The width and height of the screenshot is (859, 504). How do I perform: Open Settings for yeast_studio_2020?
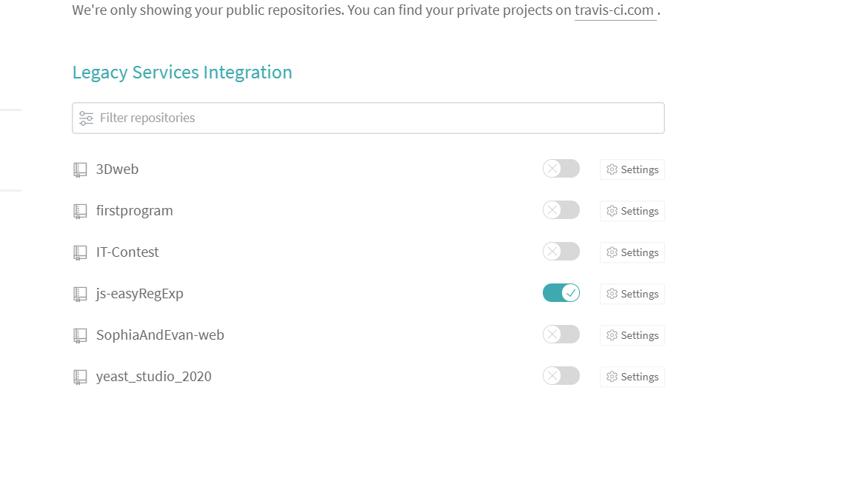(632, 377)
